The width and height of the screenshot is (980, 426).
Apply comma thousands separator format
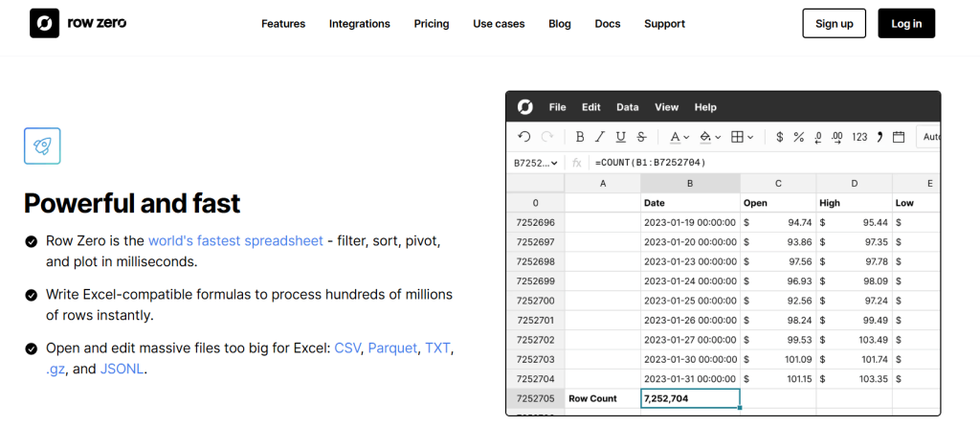880,137
